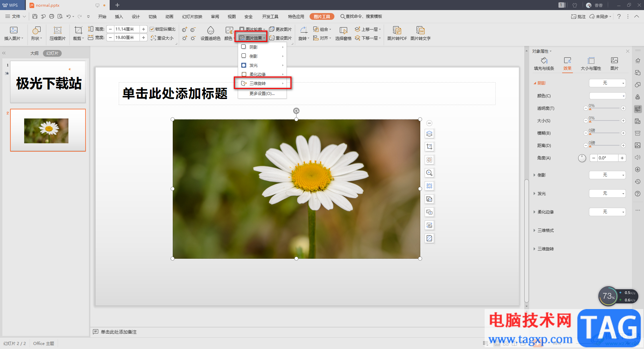
Task: Click the floating collapse minus icon beside picture
Action: [x=429, y=123]
